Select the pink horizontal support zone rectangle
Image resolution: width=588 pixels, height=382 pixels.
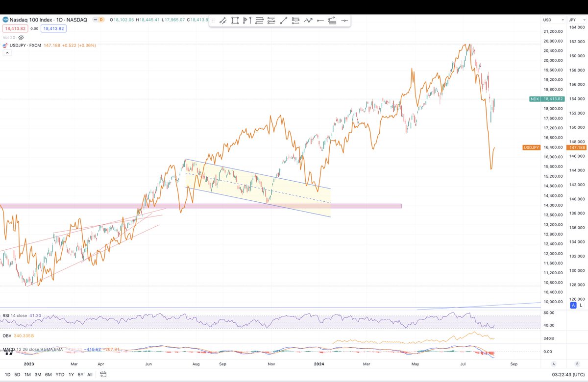click(200, 206)
